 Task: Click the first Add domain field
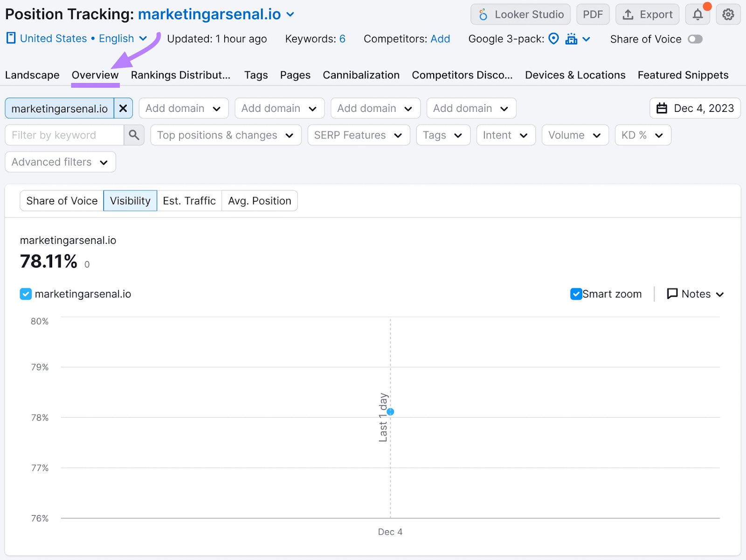pos(183,108)
